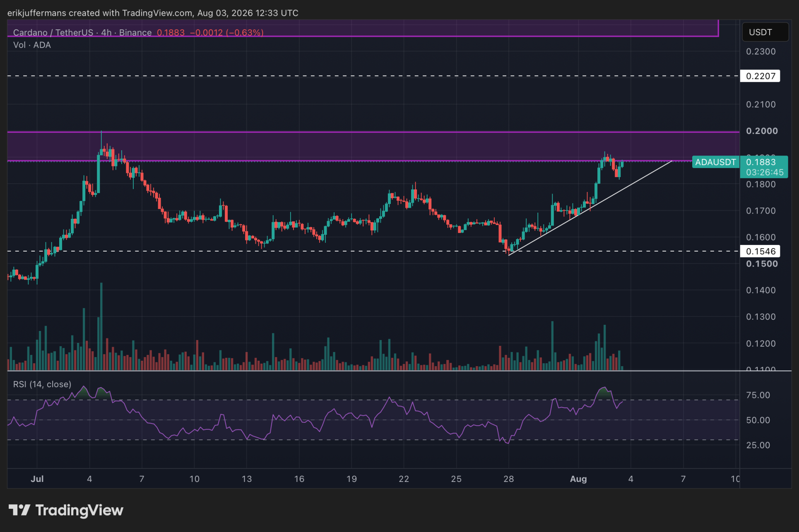The height and width of the screenshot is (532, 799).
Task: Click the purple resistance zone near 0.2000
Action: (x=373, y=146)
